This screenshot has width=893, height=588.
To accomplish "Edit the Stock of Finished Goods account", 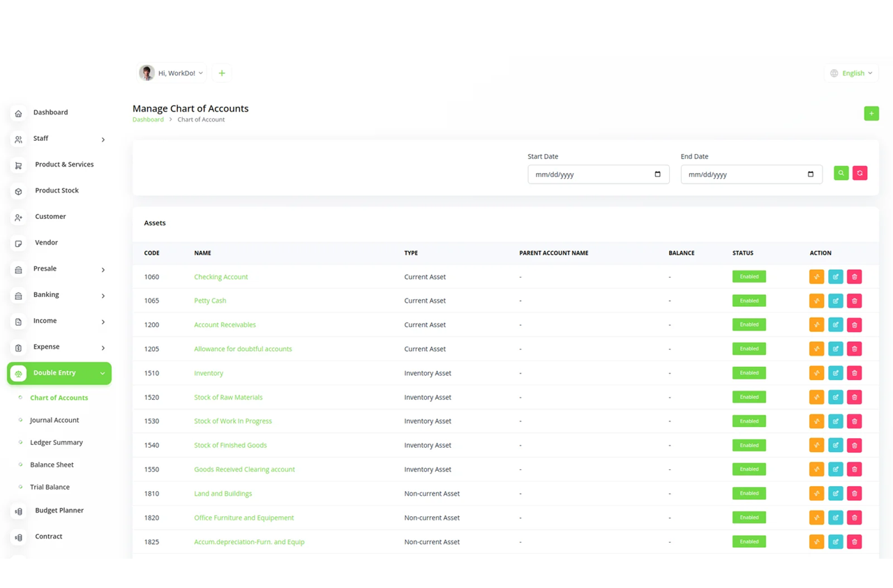I will click(x=835, y=445).
